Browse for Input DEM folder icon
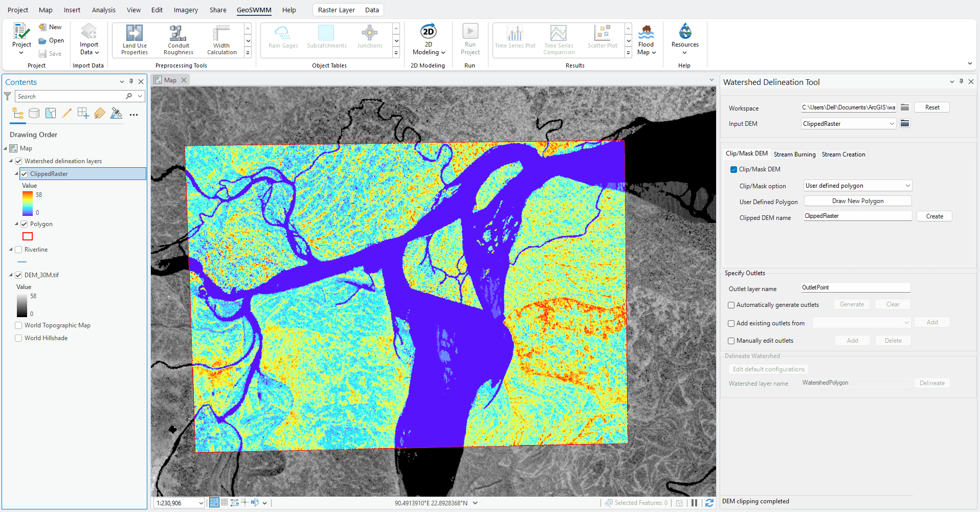Viewport: 980px width, 512px height. (x=905, y=123)
